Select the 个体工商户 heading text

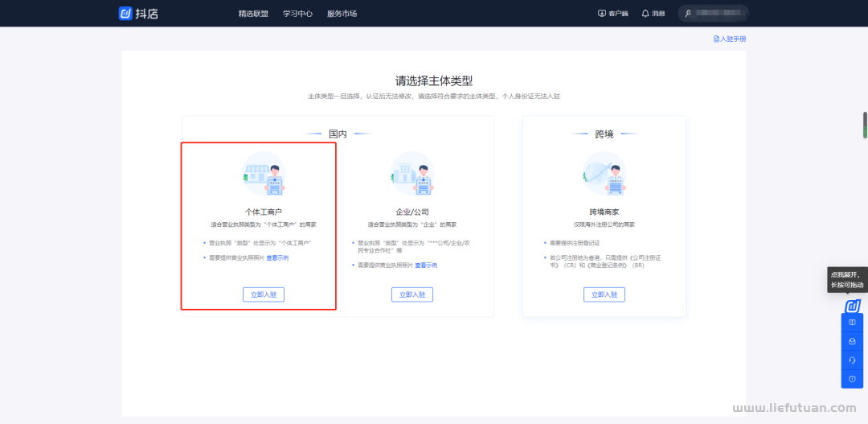(x=264, y=212)
